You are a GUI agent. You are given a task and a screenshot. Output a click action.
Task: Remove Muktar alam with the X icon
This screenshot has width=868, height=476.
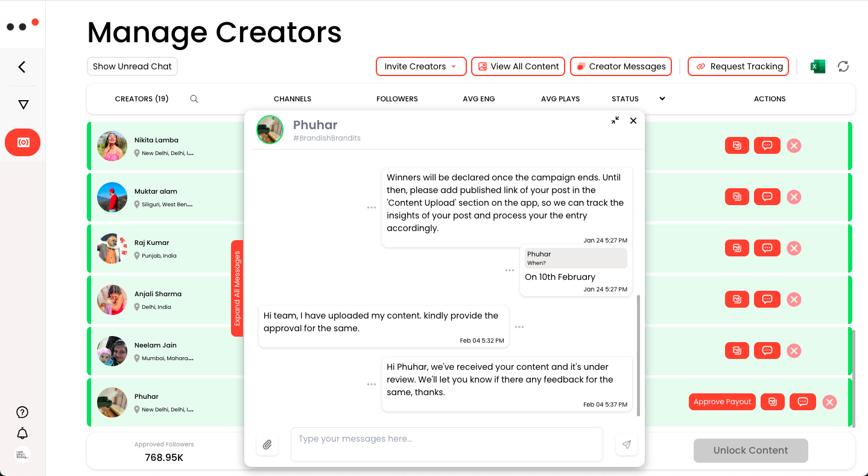(x=794, y=197)
